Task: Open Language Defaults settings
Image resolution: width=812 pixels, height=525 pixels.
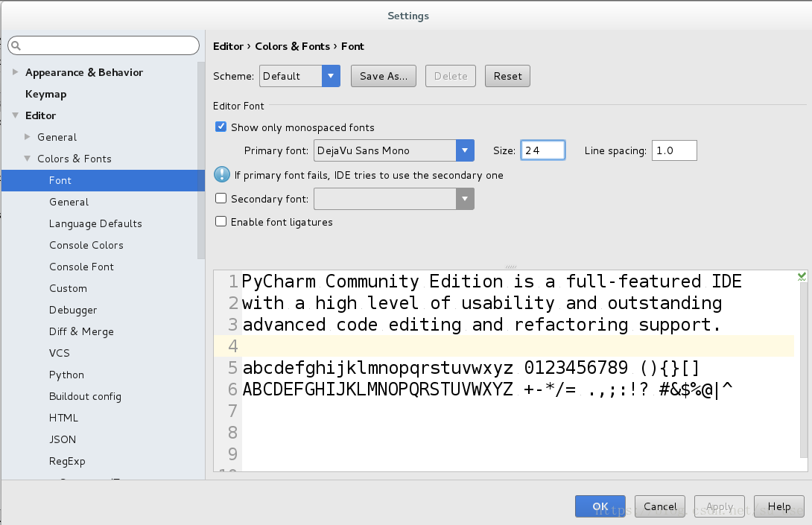Action: [x=95, y=223]
